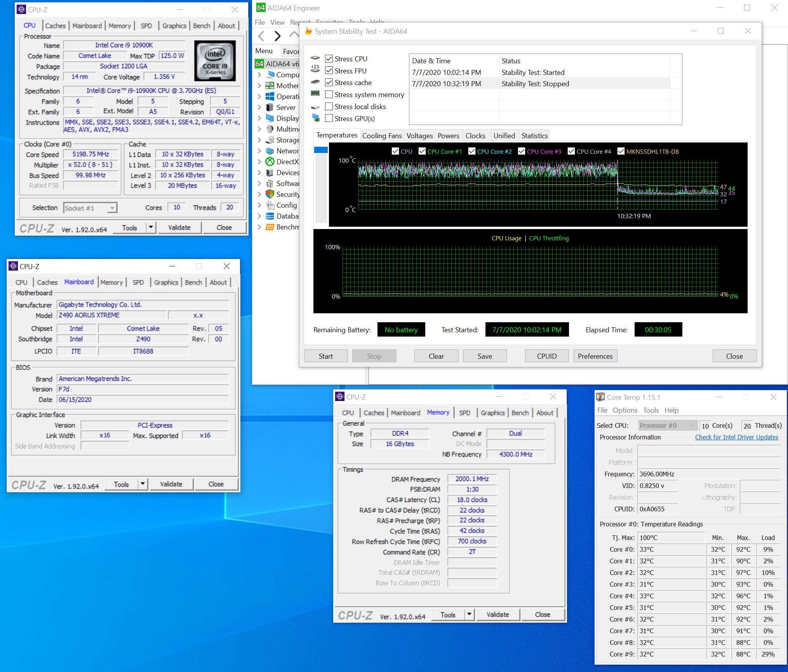Toggle CPU Core #3 graph checkbox

522,151
